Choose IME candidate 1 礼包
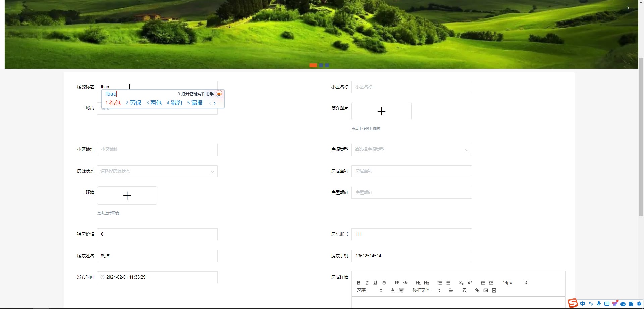The width and height of the screenshot is (644, 309). [113, 103]
